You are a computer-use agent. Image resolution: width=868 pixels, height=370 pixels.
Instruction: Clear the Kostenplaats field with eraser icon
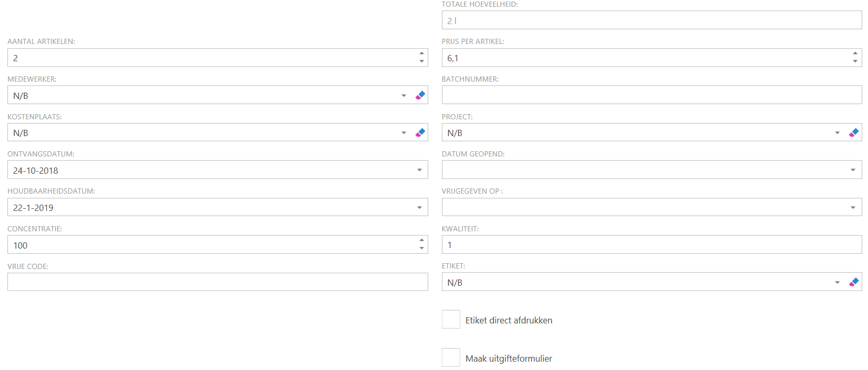click(x=420, y=132)
